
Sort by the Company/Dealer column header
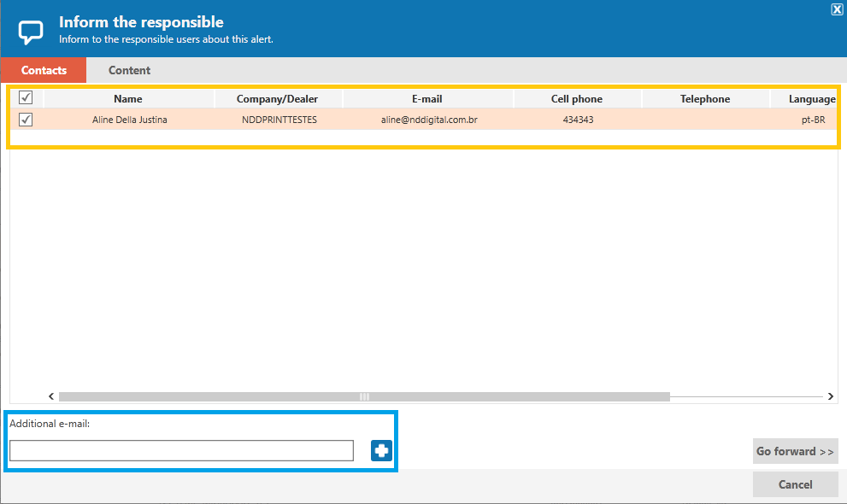click(x=277, y=99)
